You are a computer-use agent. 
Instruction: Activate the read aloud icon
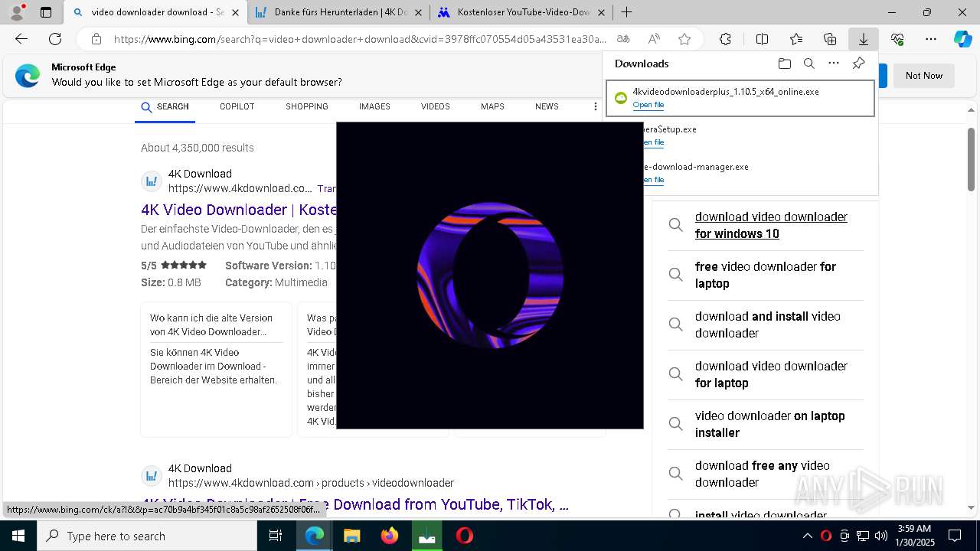tap(654, 39)
